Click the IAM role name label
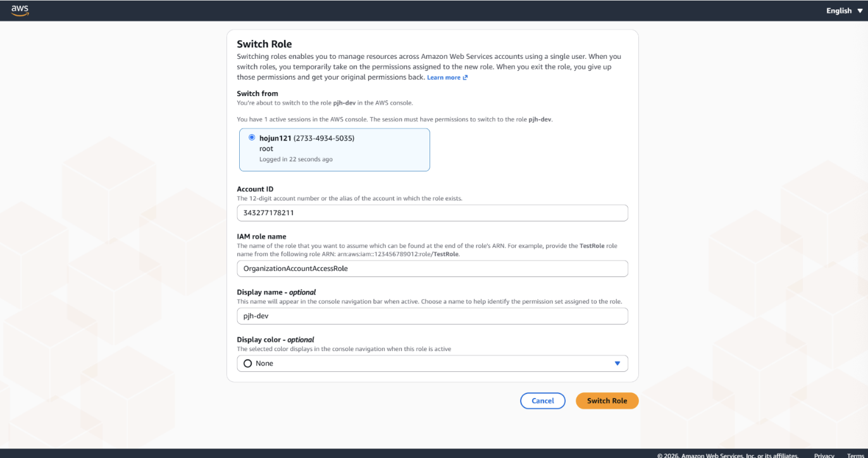Screen dimensions: 868x458 [x=262, y=237]
